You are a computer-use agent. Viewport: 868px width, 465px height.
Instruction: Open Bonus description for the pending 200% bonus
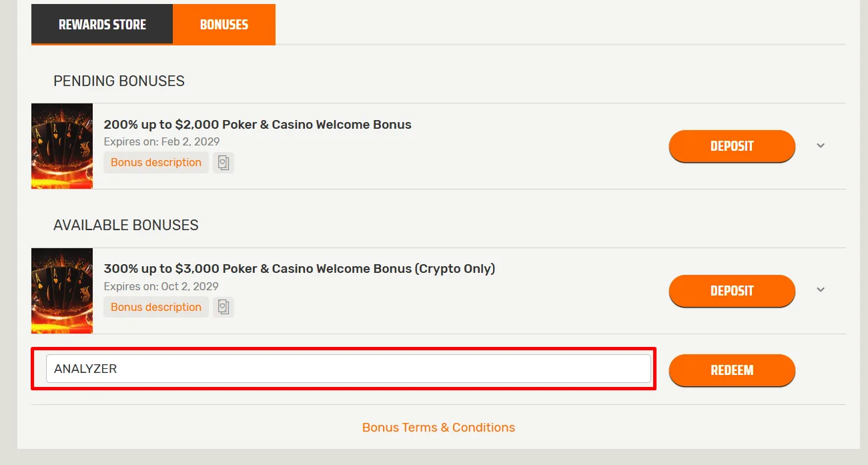156,163
